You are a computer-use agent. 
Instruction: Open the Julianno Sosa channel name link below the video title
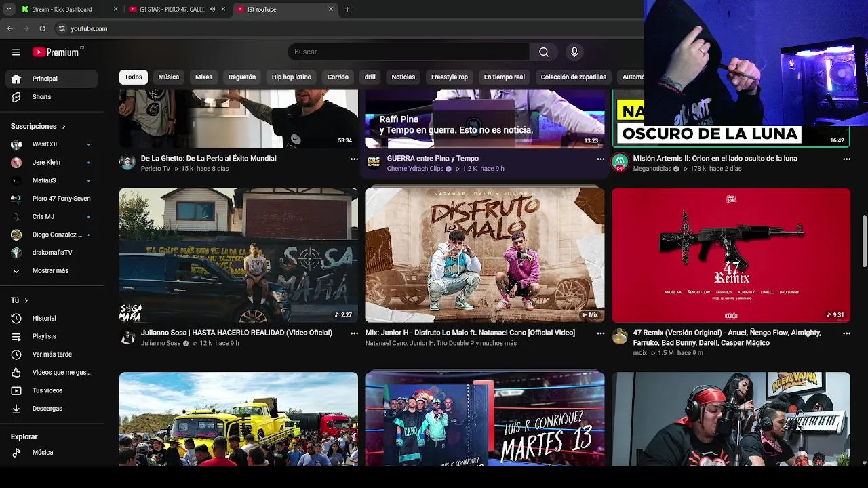click(161, 344)
